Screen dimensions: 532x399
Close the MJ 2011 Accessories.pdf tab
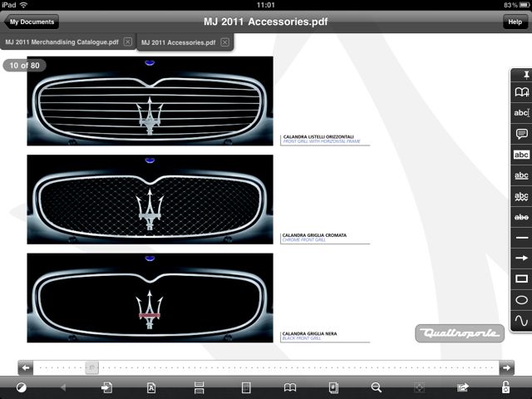(x=224, y=42)
